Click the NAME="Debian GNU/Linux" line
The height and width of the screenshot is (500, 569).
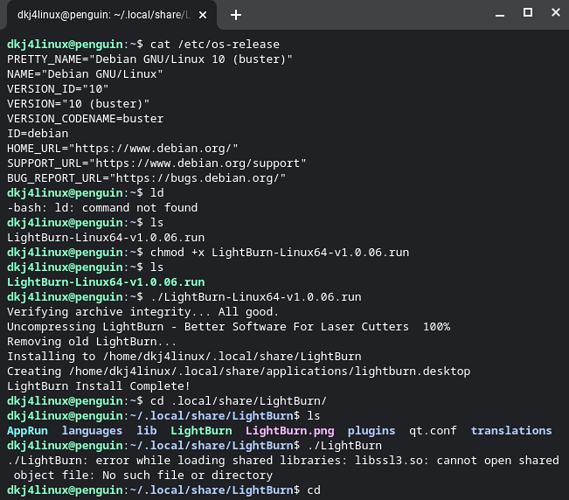pyautogui.click(x=85, y=74)
